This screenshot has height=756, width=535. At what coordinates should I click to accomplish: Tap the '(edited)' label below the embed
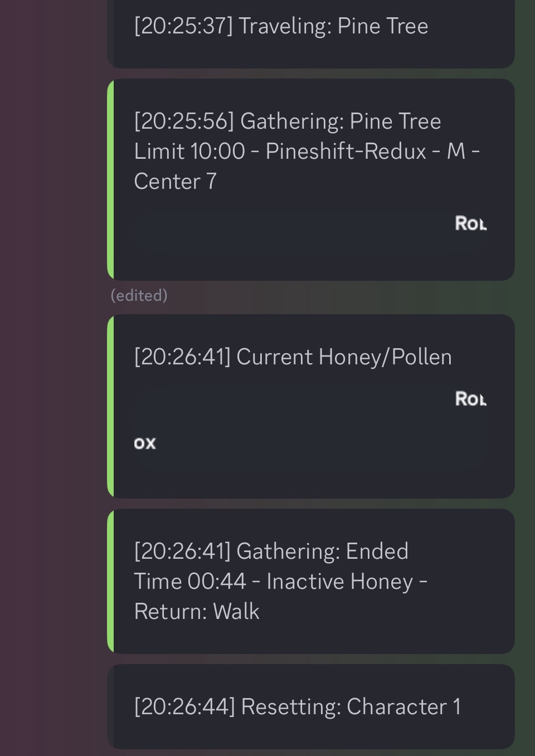pos(139,295)
